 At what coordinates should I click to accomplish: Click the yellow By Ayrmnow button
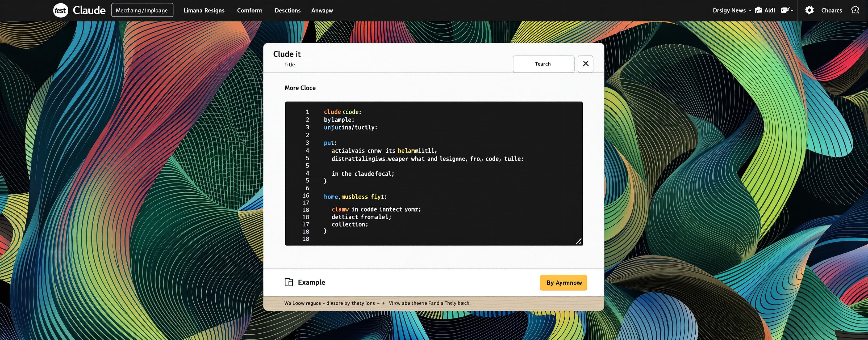pyautogui.click(x=564, y=283)
